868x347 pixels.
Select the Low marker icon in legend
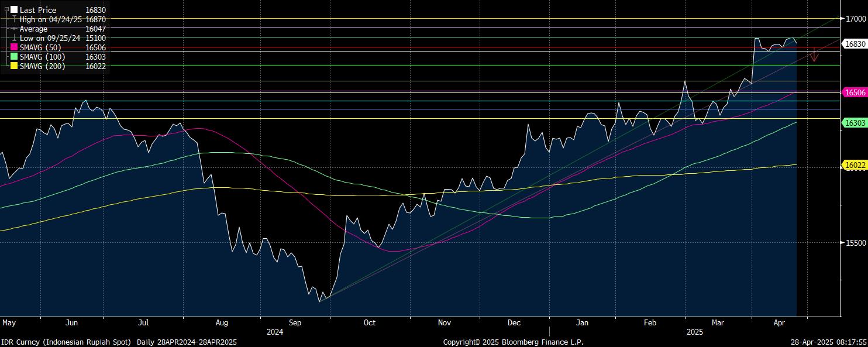point(14,38)
